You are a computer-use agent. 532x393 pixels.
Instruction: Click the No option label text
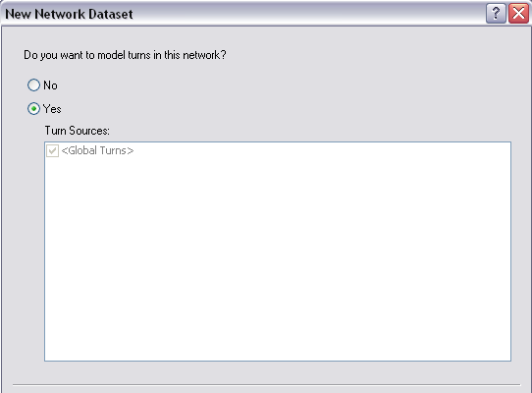[50, 85]
